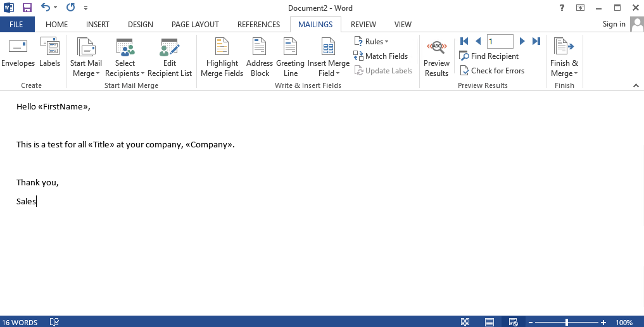Viewport: 644px width, 327px height.
Task: Click Match Fields
Action: click(381, 56)
